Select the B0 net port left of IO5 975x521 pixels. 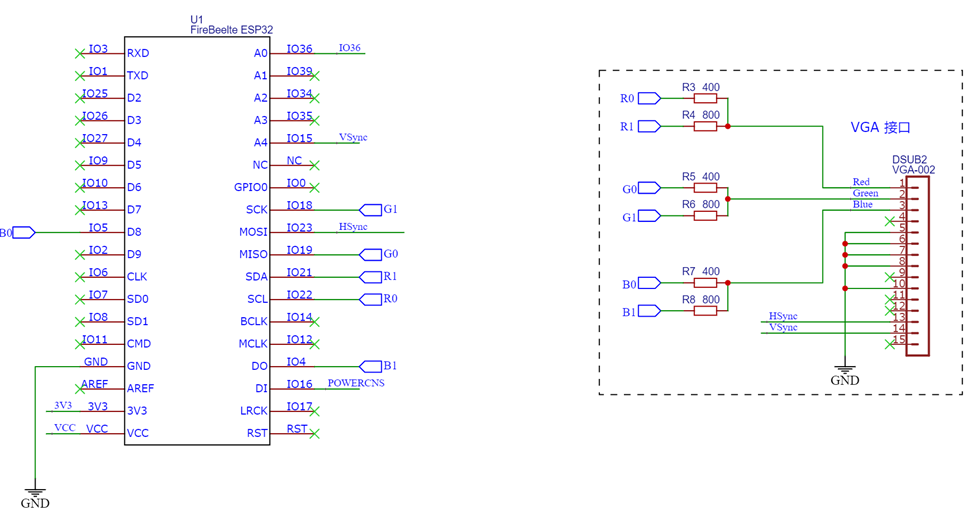(x=24, y=233)
